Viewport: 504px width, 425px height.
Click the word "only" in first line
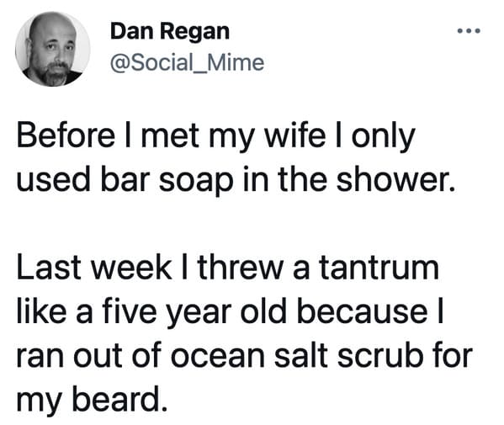click(x=383, y=138)
